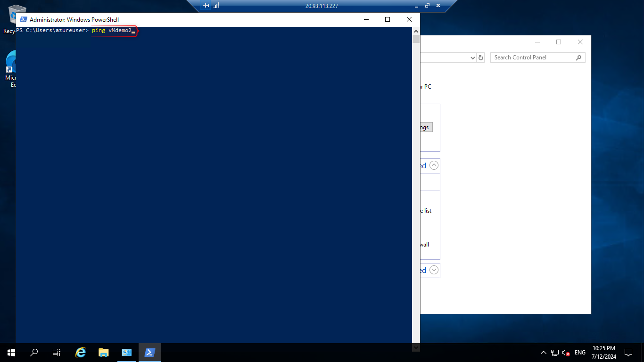Refresh the Control Panel window
This screenshot has height=362, width=644.
pyautogui.click(x=481, y=58)
